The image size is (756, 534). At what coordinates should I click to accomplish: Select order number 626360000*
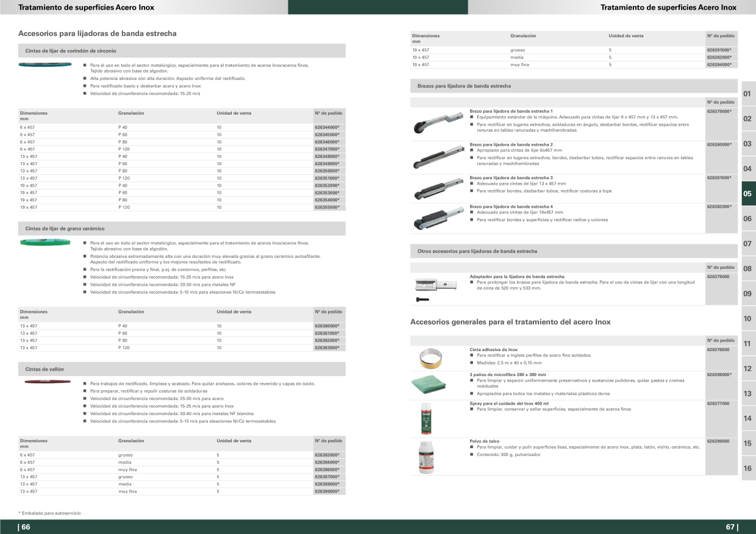pyautogui.click(x=327, y=326)
